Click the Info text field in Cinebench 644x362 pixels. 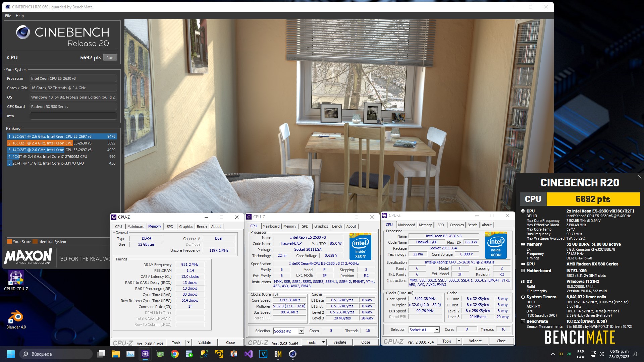(x=73, y=116)
